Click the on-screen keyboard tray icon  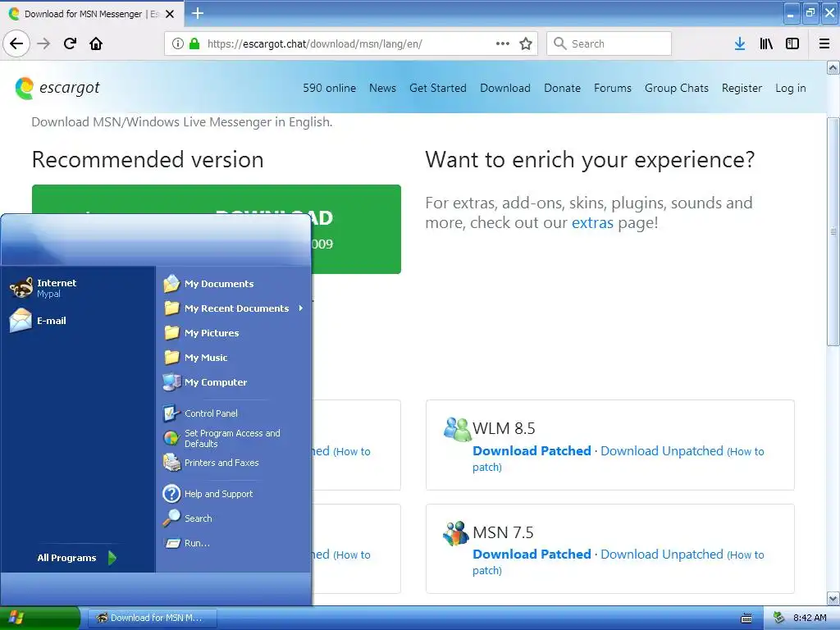(x=746, y=619)
